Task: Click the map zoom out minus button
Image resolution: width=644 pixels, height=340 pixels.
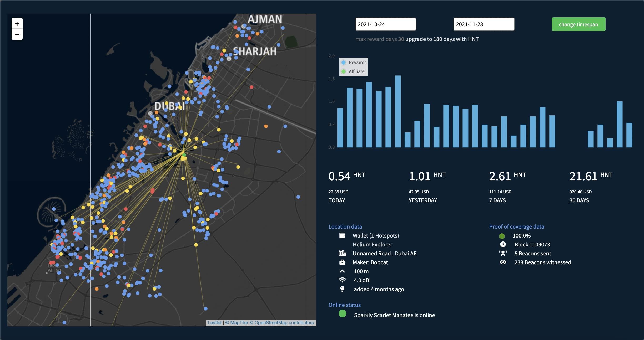Action: [17, 35]
